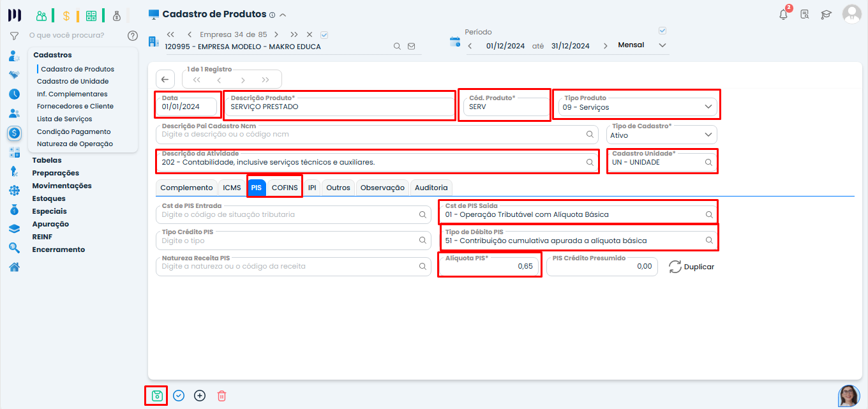The height and width of the screenshot is (409, 868).
Task: Click the home icon in left sidebar
Action: (14, 267)
